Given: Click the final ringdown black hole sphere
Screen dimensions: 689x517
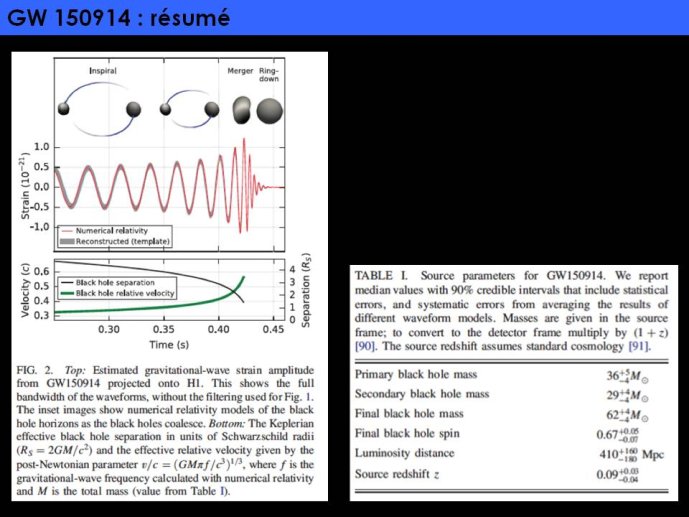Looking at the screenshot, I should 269,111.
